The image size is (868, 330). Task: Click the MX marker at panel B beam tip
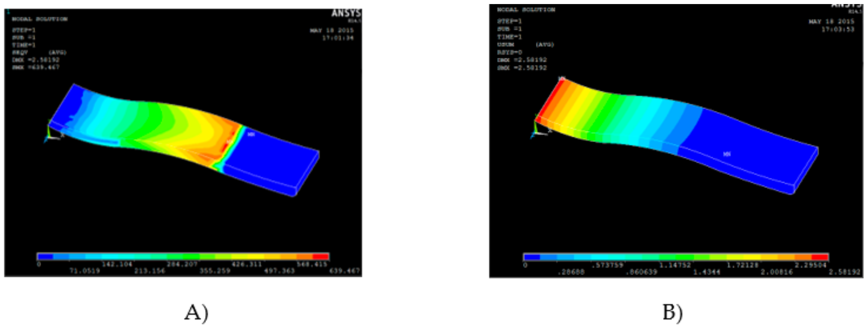click(x=562, y=79)
